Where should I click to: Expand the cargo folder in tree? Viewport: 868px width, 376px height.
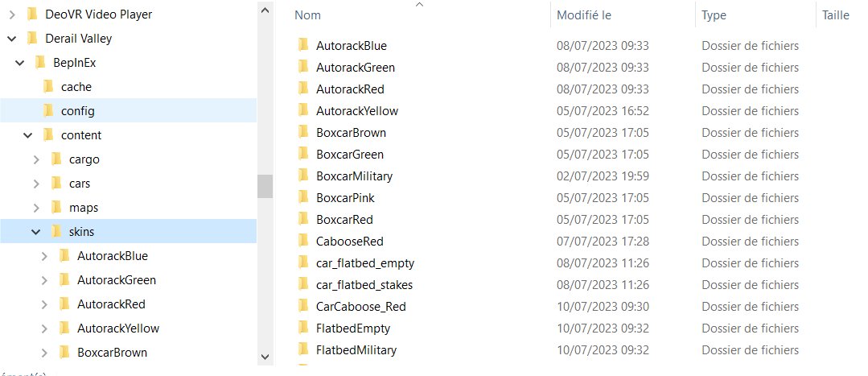36,159
